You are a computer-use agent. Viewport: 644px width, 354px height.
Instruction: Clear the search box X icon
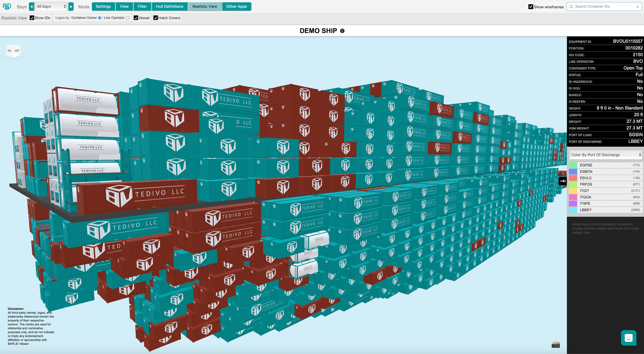[x=638, y=7]
